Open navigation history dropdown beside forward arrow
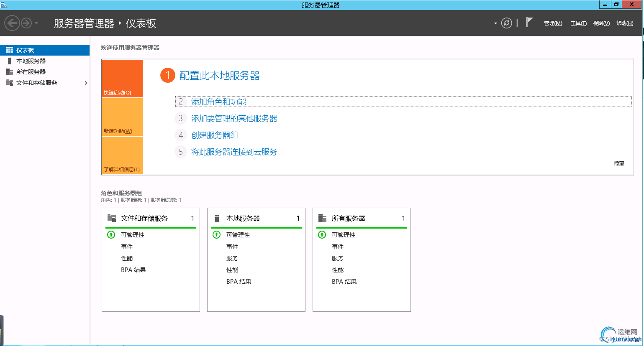The height and width of the screenshot is (346, 644). click(36, 23)
